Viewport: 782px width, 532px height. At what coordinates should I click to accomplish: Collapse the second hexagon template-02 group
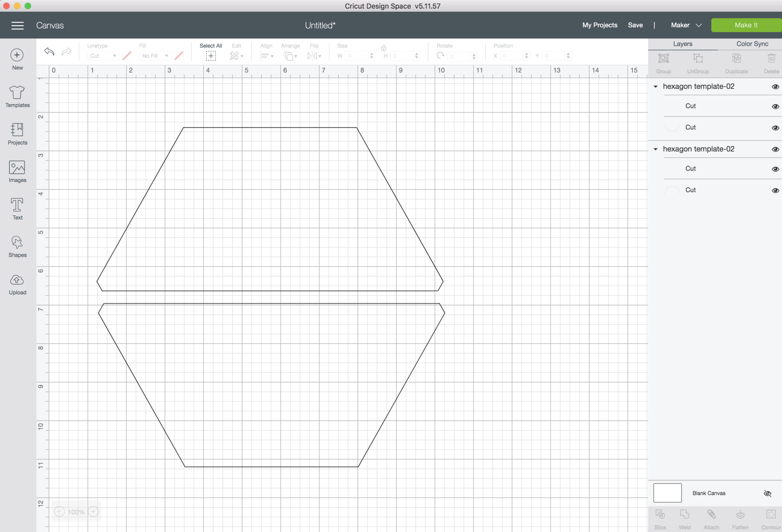point(656,149)
